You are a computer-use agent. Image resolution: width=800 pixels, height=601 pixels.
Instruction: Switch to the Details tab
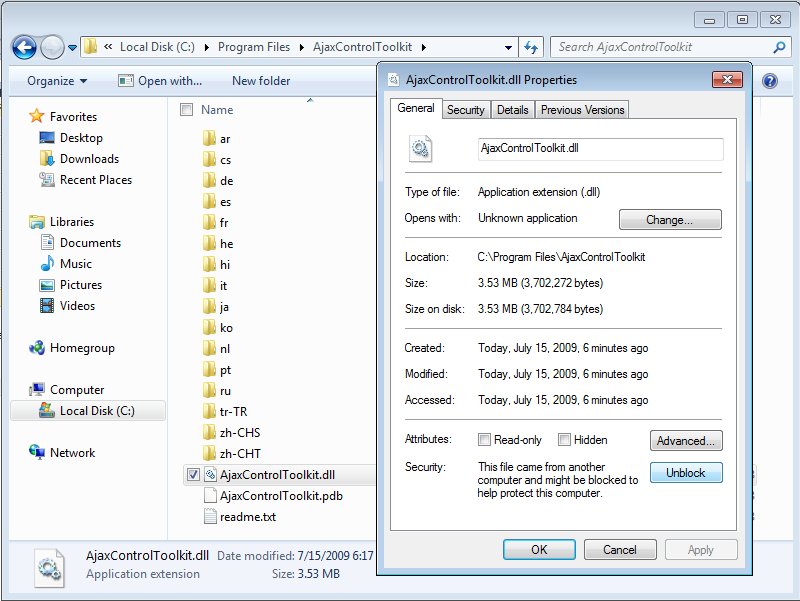[x=513, y=110]
